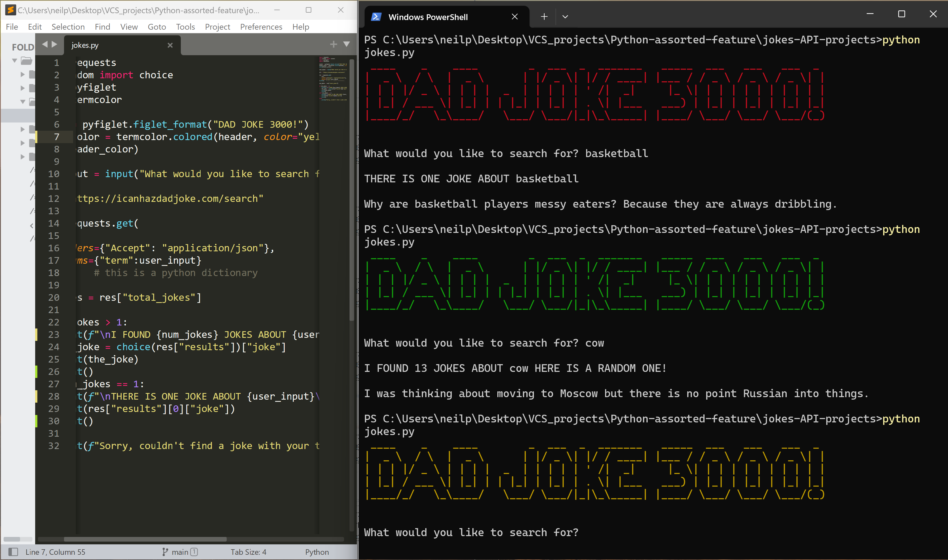Screen dimensions: 948x560
Task: Click the '# this is a python dictionary' comment
Action: 176,273
